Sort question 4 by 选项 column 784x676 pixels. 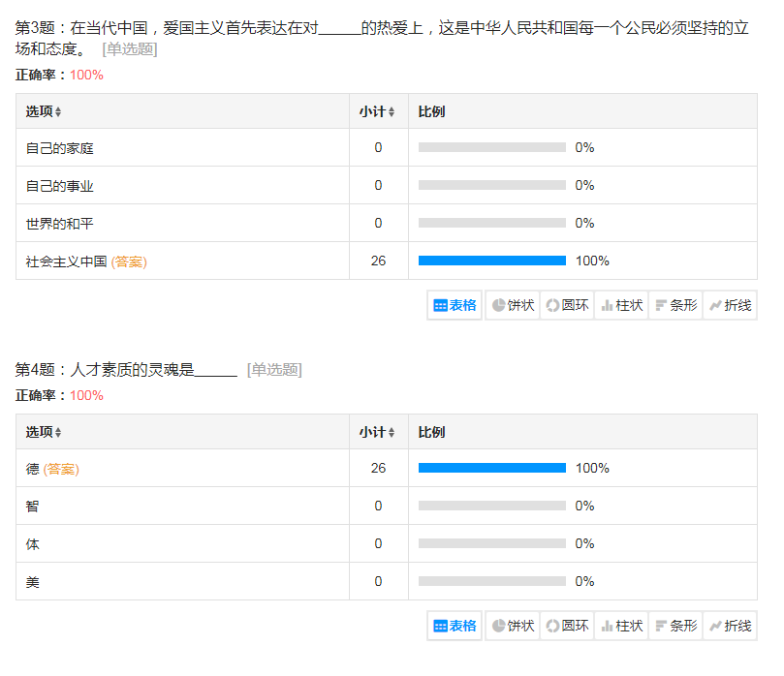[x=44, y=432]
